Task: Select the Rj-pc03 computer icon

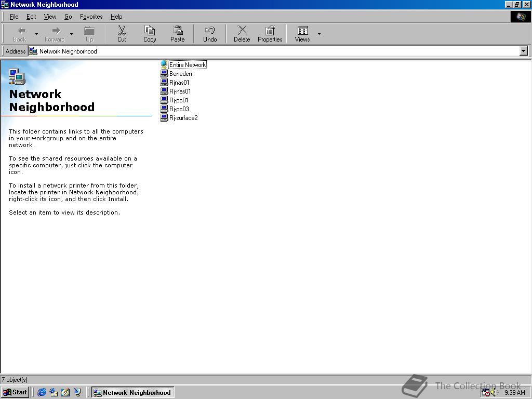Action: [164, 109]
